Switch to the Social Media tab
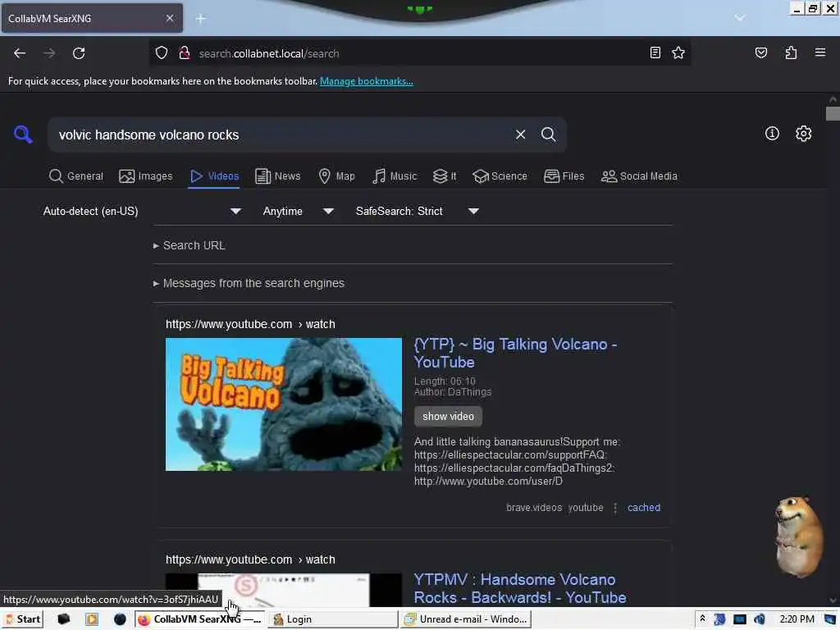The image size is (840, 630). click(x=639, y=176)
